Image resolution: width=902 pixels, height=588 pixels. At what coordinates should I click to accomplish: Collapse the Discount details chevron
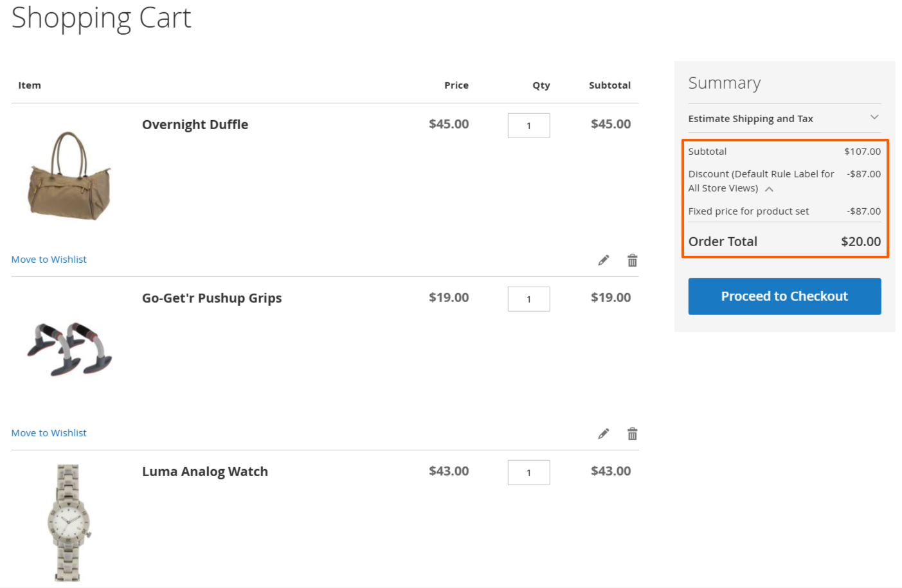tap(769, 189)
